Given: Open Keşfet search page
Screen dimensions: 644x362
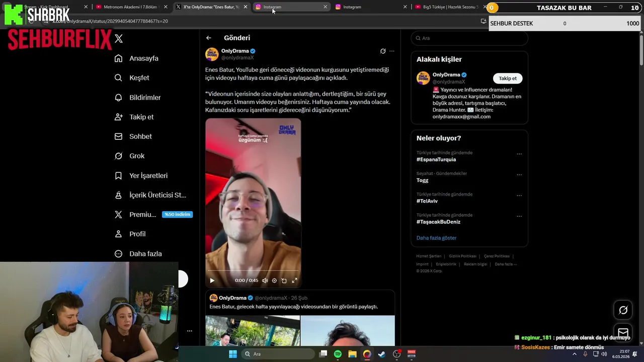Looking at the screenshot, I should (132, 78).
